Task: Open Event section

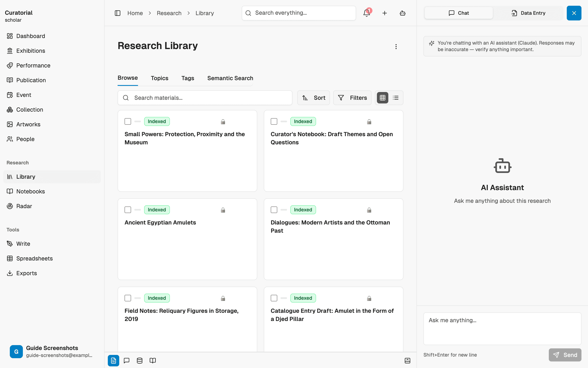Action: [x=52, y=95]
